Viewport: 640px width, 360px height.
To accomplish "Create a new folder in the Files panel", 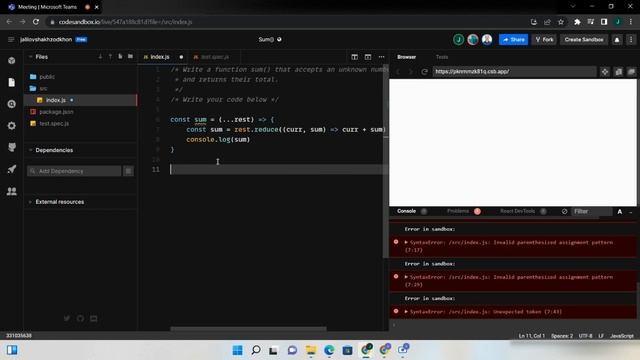I will (x=130, y=57).
